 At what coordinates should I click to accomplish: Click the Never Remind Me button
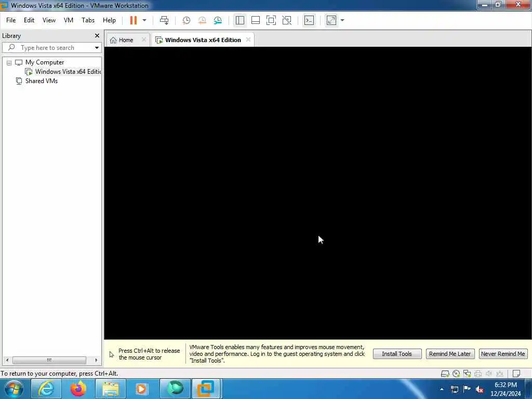click(503, 354)
